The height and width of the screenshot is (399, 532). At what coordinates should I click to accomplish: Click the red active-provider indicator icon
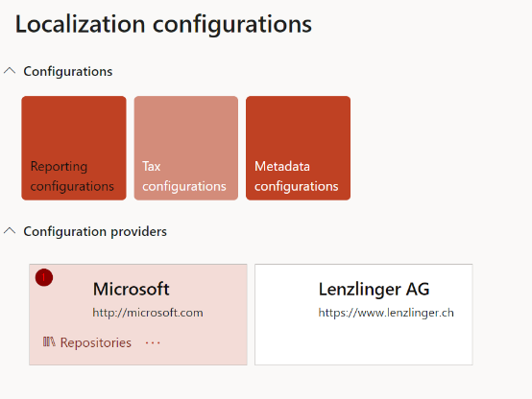click(44, 277)
